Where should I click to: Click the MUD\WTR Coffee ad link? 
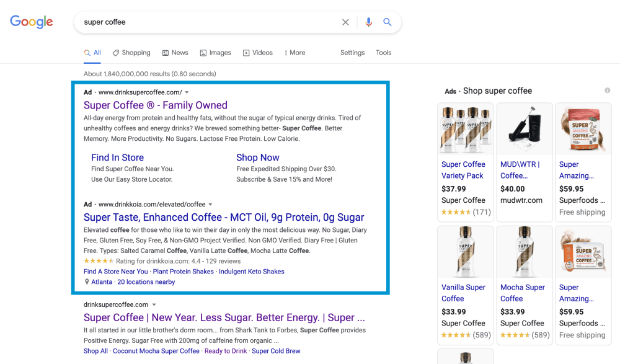(523, 170)
